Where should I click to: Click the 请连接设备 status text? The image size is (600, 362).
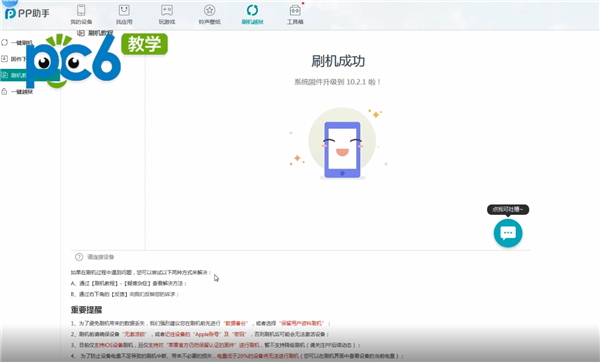click(101, 257)
